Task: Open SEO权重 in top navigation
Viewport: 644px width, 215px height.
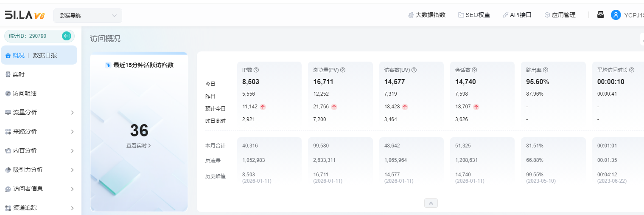Action: 474,15
